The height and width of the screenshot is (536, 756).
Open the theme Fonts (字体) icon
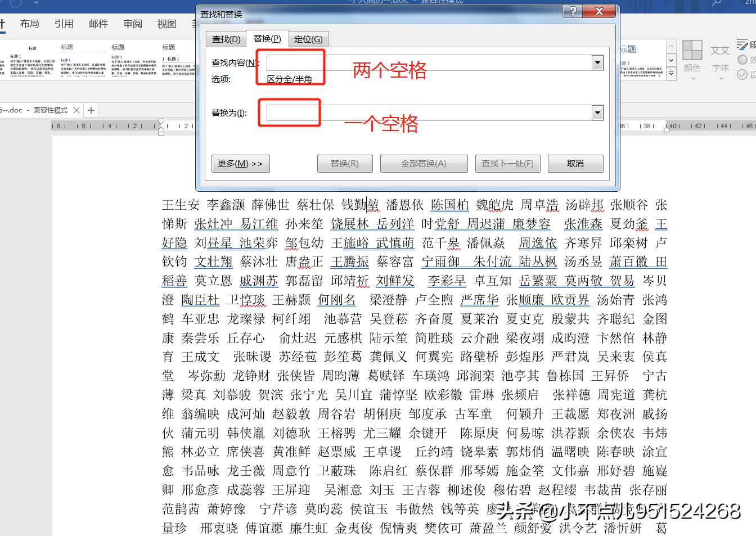coord(720,51)
